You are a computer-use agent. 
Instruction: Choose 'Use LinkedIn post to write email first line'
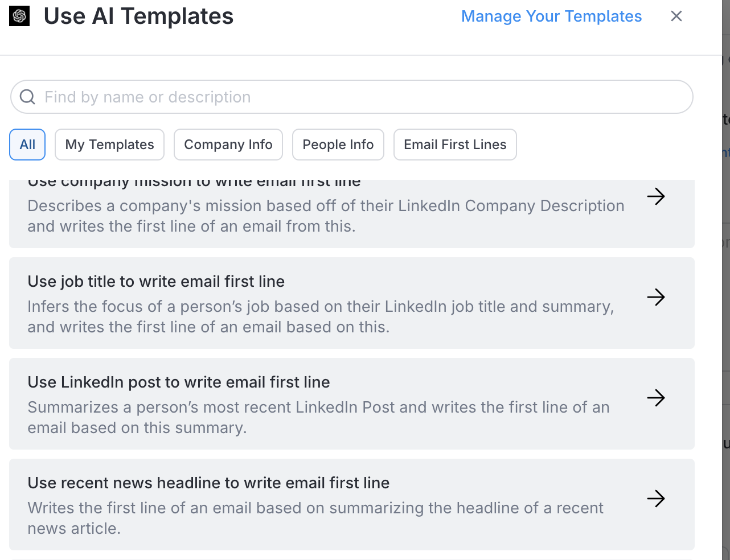coord(179,382)
